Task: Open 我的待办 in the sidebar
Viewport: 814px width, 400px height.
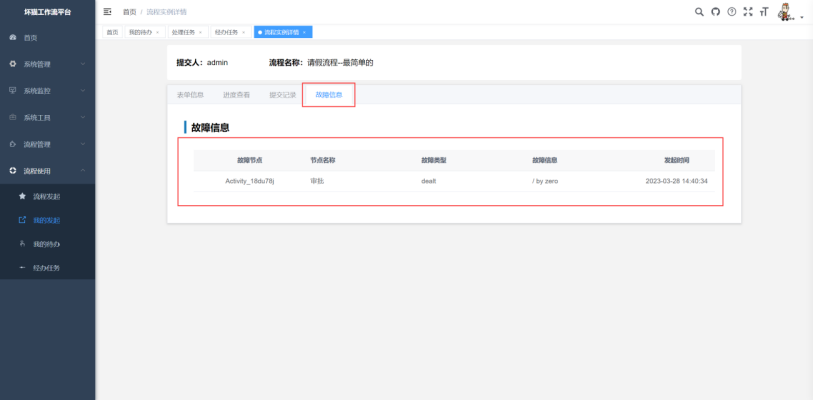Action: pos(46,244)
